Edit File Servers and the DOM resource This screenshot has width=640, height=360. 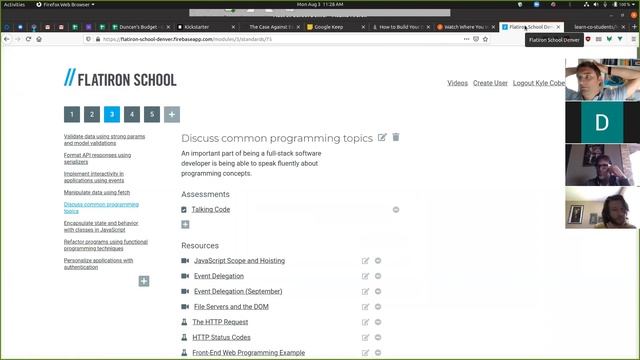click(365, 307)
